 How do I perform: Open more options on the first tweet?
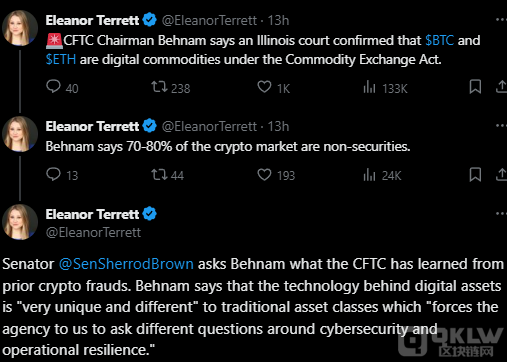(501, 20)
